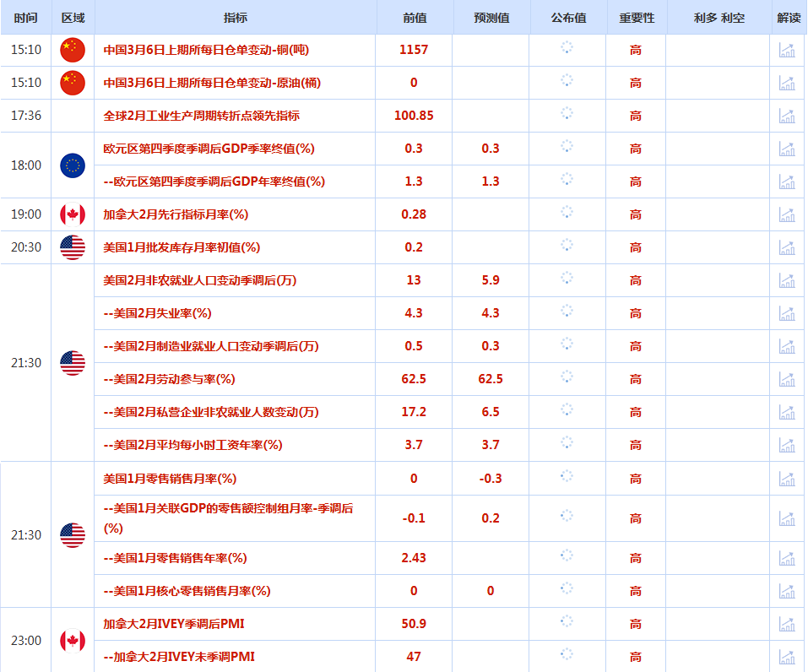The width and height of the screenshot is (808, 672).
Task: Click the 重要性 column header
Action: tap(636, 18)
